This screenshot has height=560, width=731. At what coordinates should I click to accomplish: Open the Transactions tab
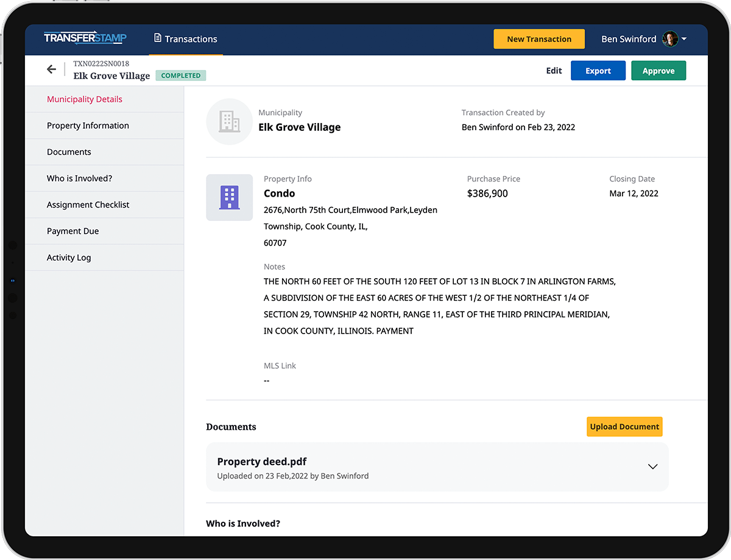(186, 39)
